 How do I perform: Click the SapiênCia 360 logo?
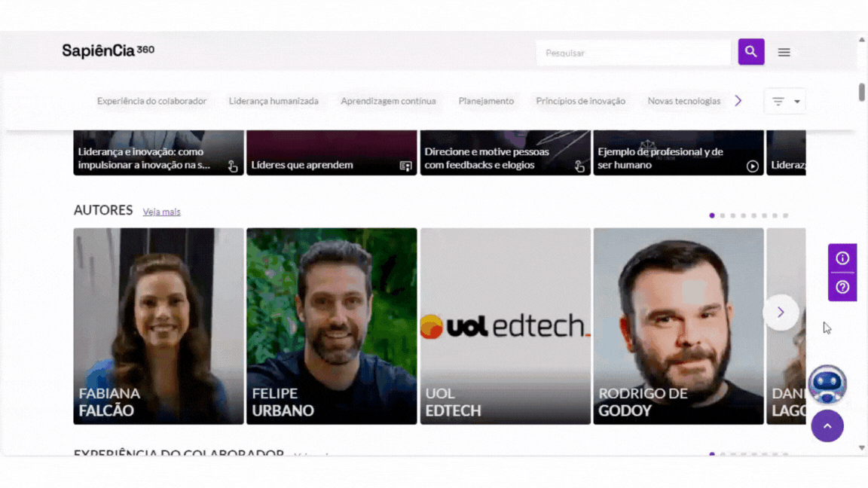(108, 51)
